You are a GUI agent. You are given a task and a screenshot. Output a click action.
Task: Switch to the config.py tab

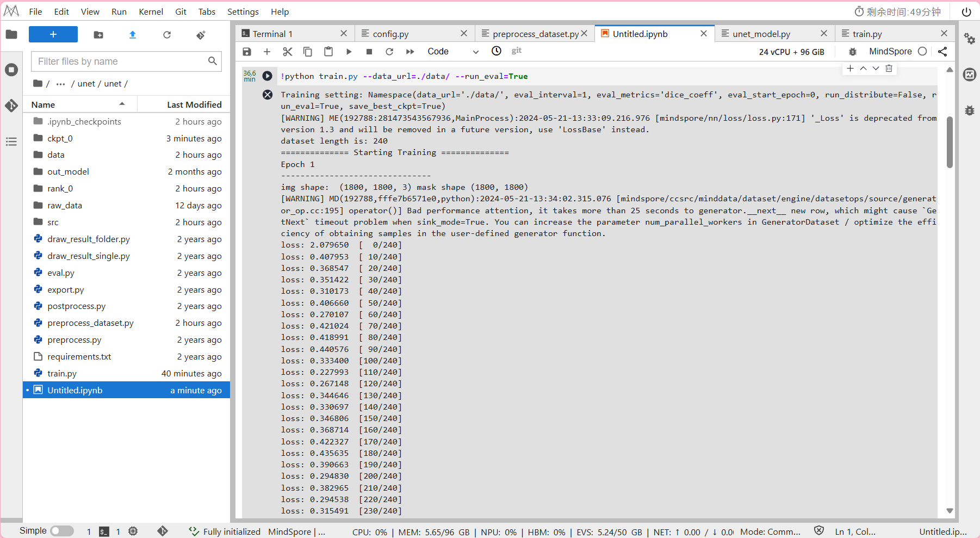(x=414, y=34)
